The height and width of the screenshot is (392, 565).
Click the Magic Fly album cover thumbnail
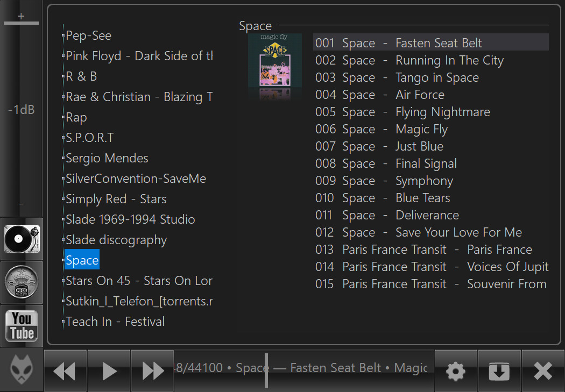pos(275,60)
